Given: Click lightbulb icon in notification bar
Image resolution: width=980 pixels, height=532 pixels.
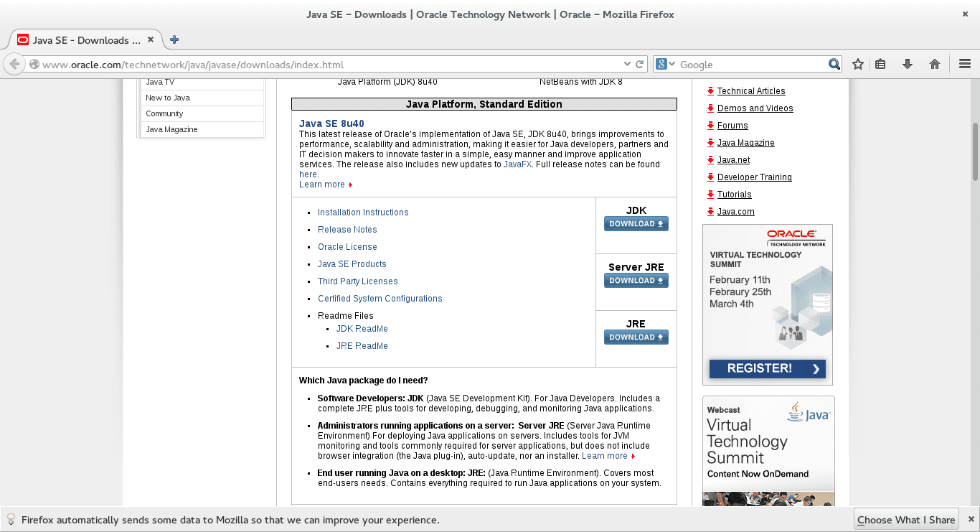Looking at the screenshot, I should [11, 520].
